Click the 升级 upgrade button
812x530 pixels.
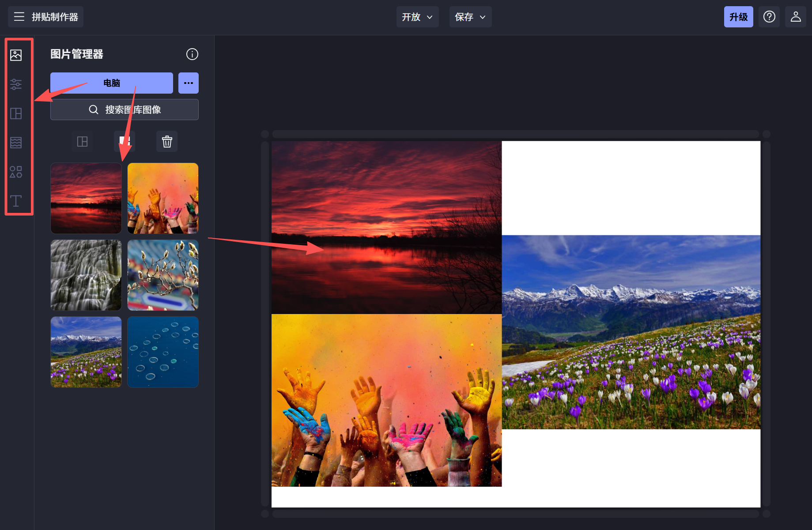pos(739,17)
